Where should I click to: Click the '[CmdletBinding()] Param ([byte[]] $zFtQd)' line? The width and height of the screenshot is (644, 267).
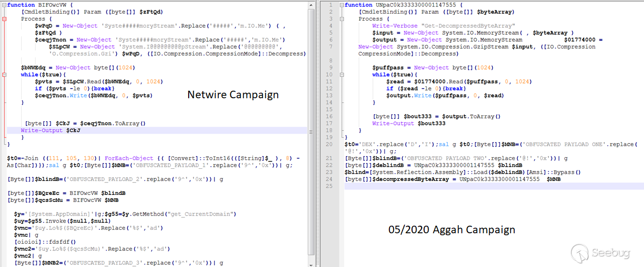pyautogui.click(x=92, y=12)
